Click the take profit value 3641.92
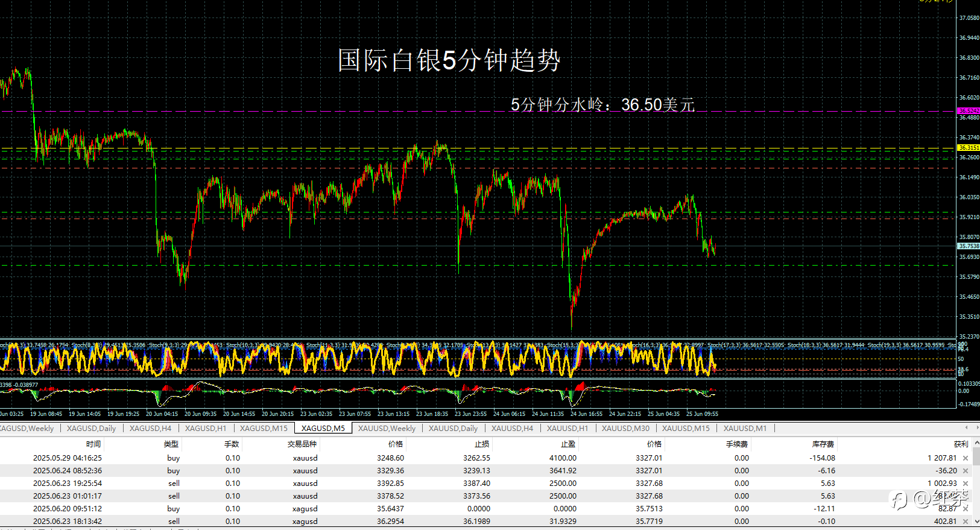Screen dimensions: 980x530 click(563, 471)
